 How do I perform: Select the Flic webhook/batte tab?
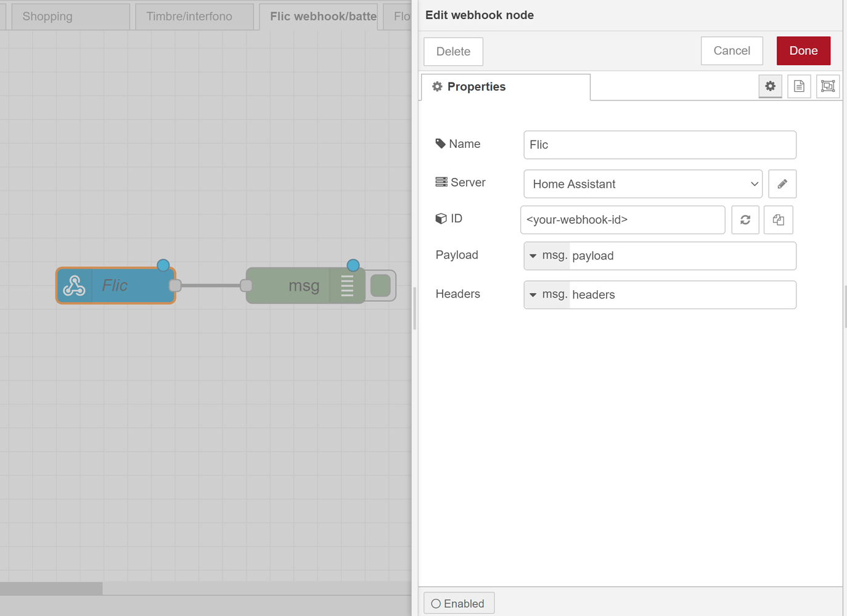click(x=318, y=17)
